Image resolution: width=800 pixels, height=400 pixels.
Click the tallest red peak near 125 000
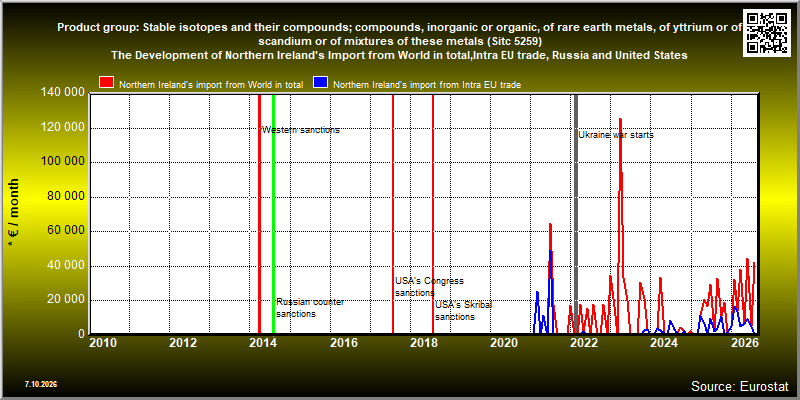(620, 119)
